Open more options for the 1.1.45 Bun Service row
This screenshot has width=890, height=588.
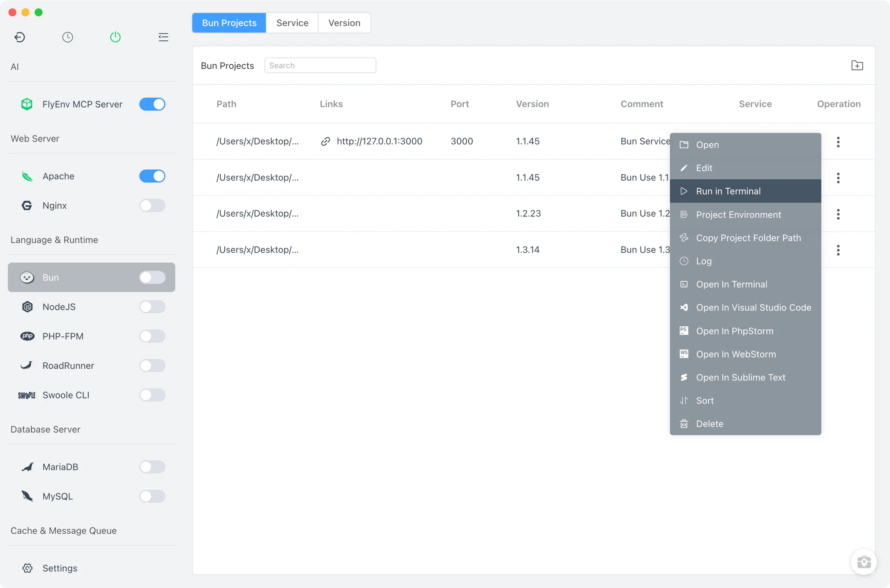[838, 142]
